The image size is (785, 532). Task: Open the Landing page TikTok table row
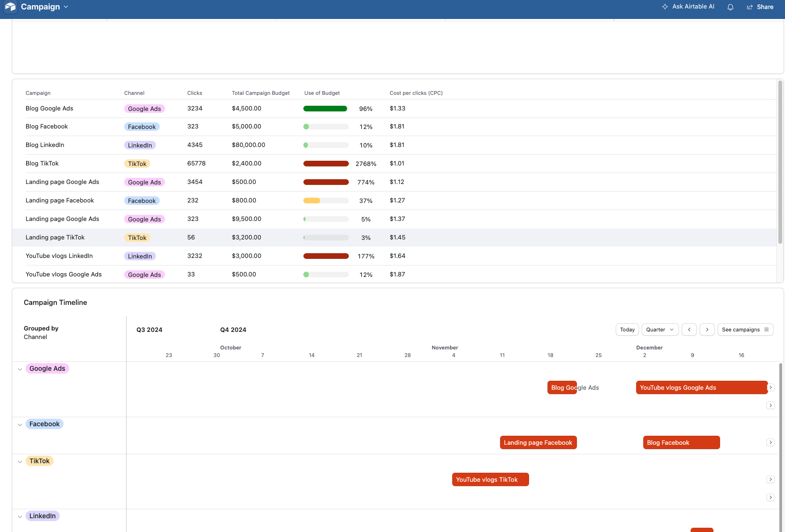pyautogui.click(x=55, y=238)
